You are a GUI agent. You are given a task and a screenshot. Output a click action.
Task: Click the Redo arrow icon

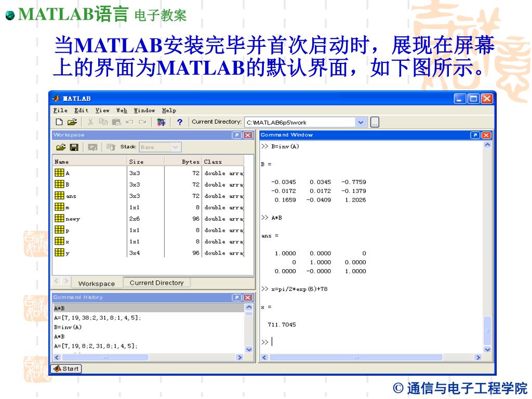coord(142,122)
